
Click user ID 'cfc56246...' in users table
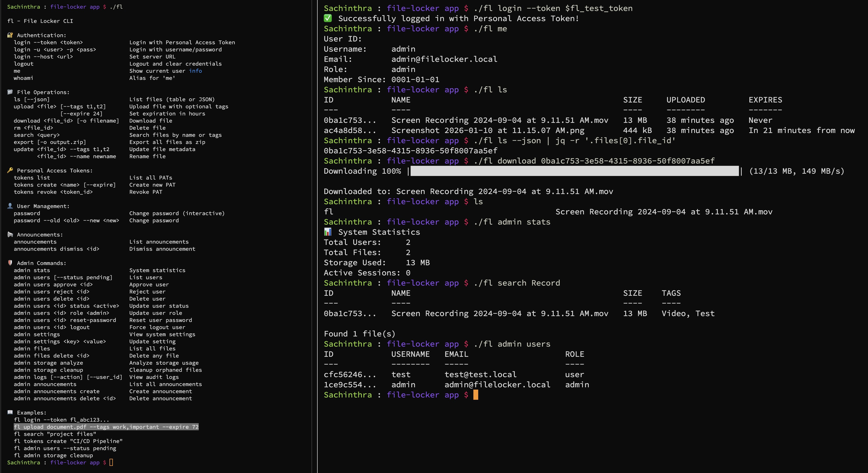click(x=350, y=375)
